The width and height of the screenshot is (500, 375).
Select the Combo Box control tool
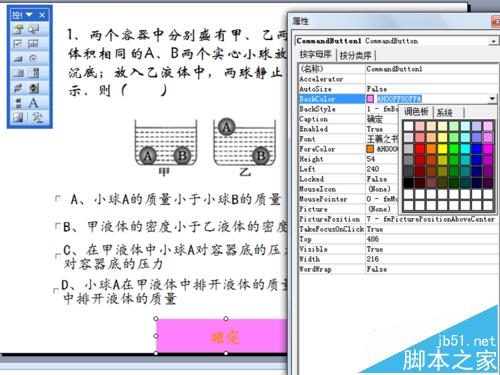[34, 73]
